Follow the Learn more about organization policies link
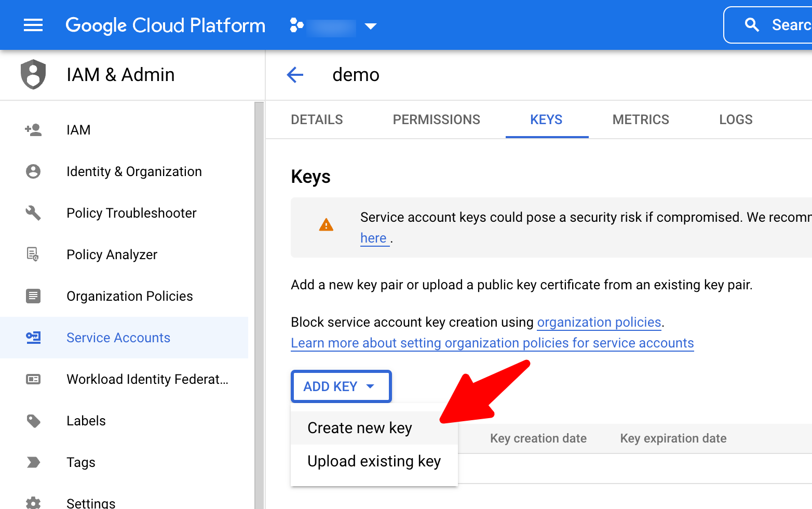 492,343
